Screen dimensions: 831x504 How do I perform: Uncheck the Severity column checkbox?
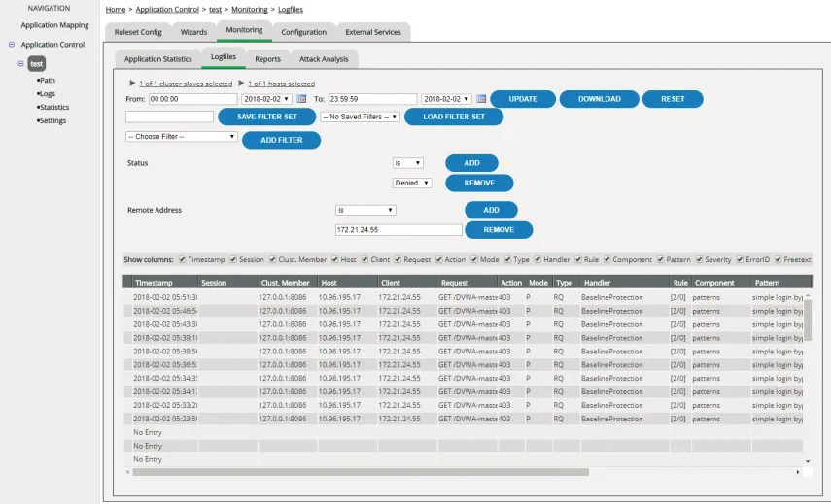(700, 259)
